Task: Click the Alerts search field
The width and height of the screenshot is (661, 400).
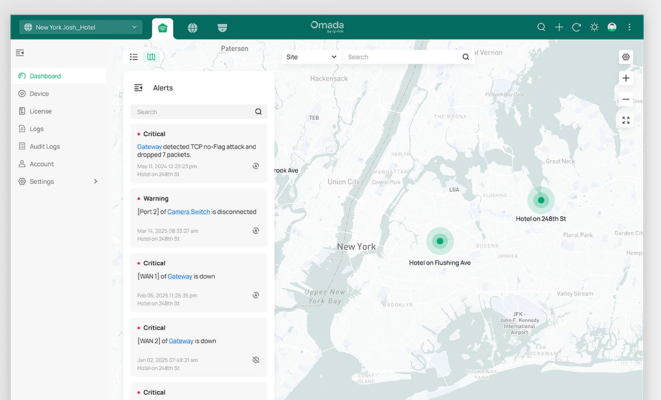Action: (x=192, y=112)
